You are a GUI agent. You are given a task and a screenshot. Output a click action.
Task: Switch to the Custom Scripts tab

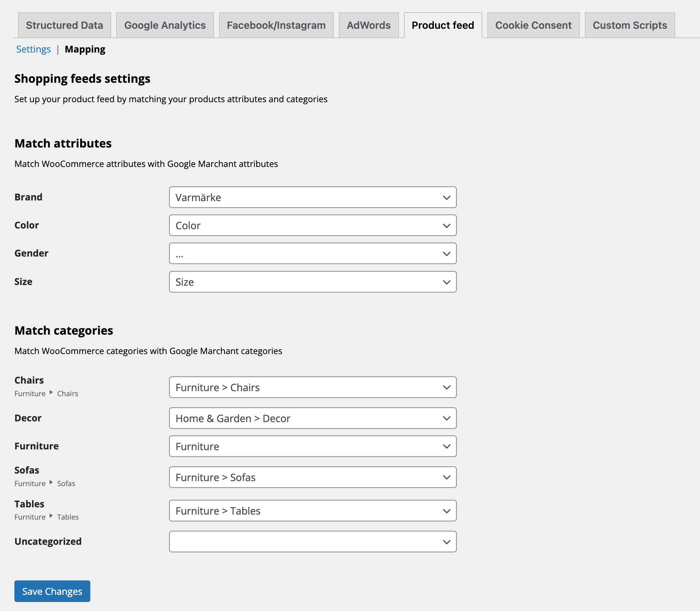coord(629,25)
